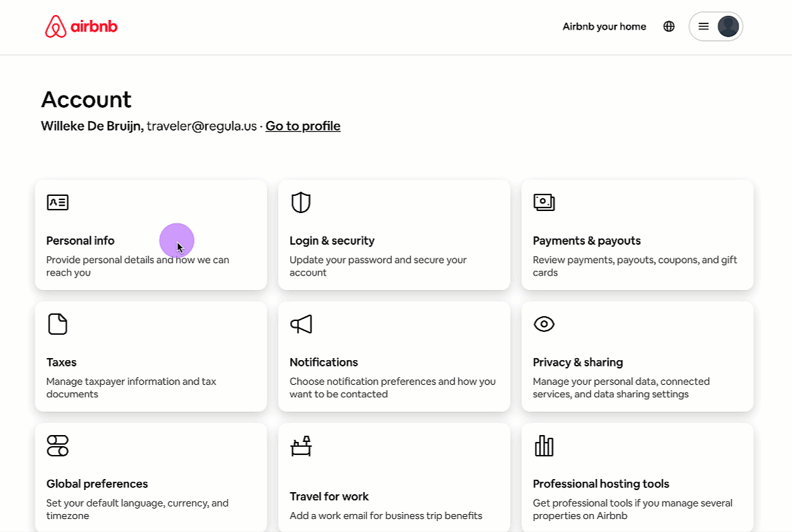Screen dimensions: 792x532
Task: Open the hamburger menu icon
Action: point(703,26)
